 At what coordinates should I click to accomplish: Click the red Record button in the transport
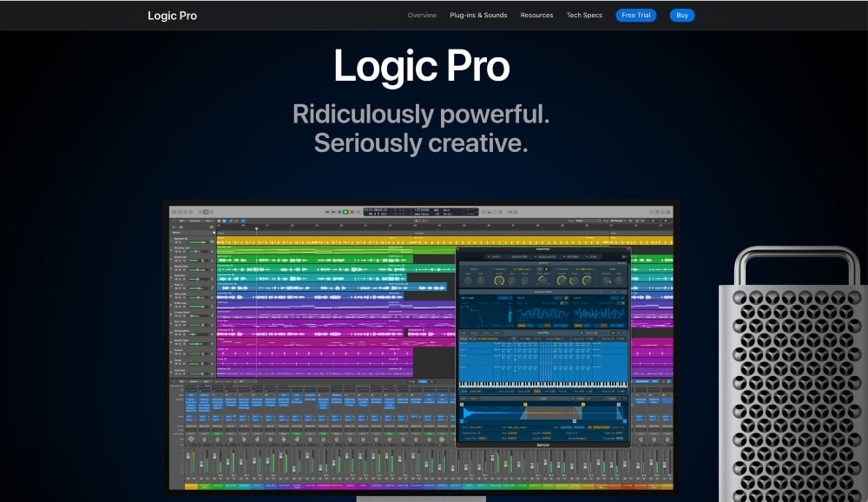click(352, 211)
